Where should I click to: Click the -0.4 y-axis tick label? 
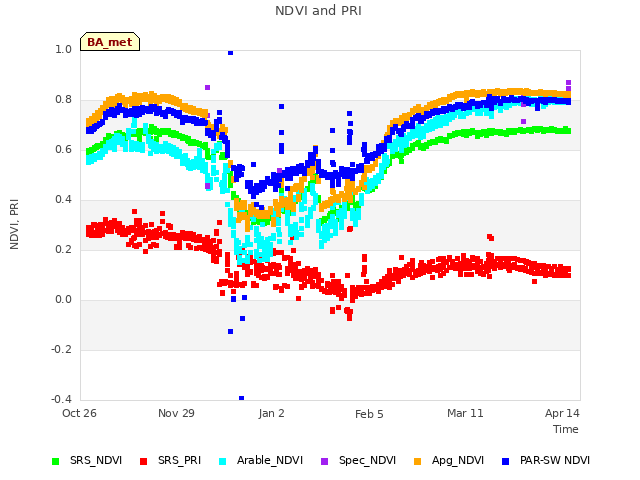tap(61, 399)
